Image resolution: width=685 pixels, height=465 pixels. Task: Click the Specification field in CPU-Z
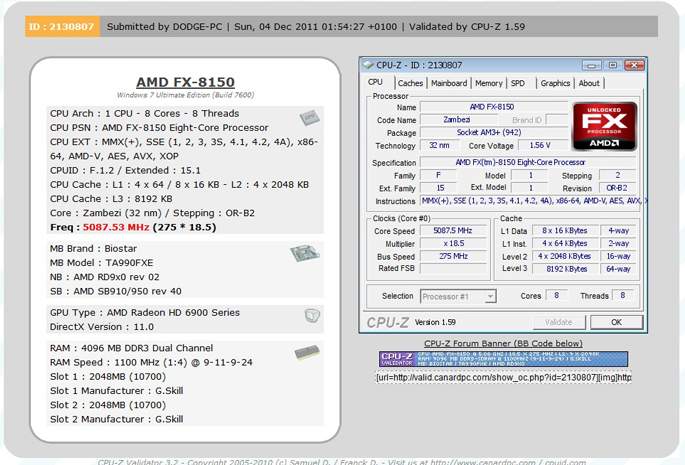click(528, 162)
